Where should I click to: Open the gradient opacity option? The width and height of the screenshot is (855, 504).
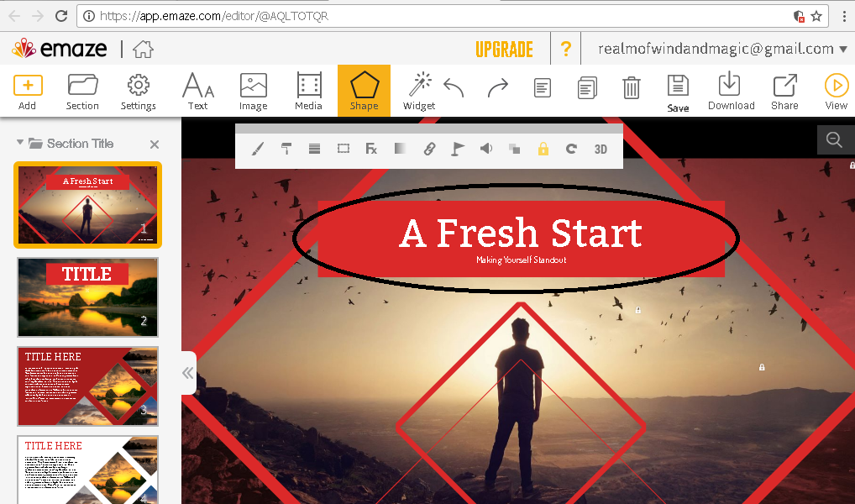click(401, 149)
